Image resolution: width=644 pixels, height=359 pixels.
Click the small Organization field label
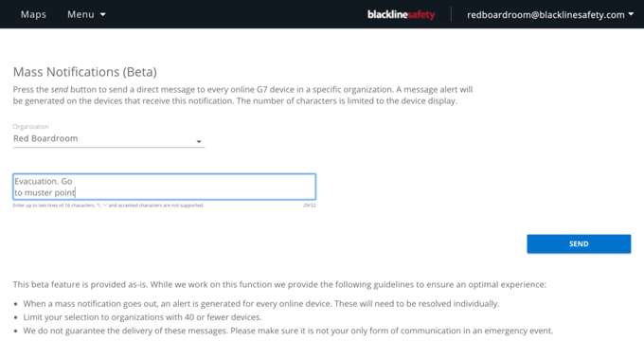31,127
